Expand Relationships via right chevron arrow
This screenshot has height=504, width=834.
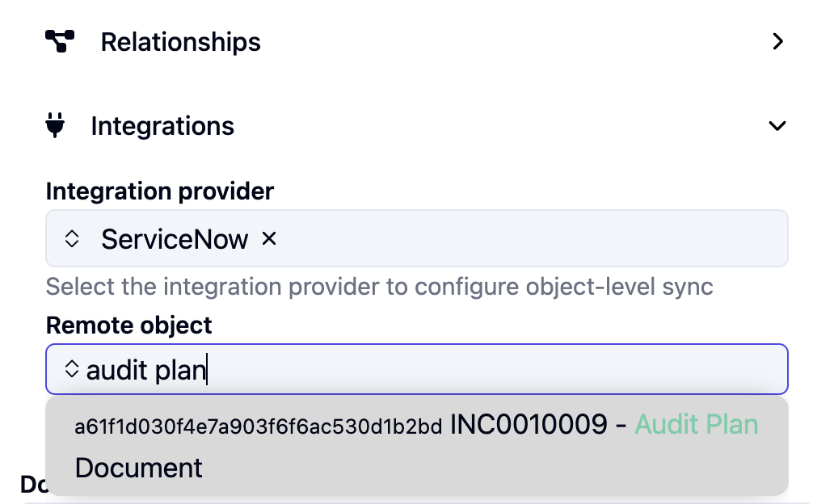[x=777, y=41]
